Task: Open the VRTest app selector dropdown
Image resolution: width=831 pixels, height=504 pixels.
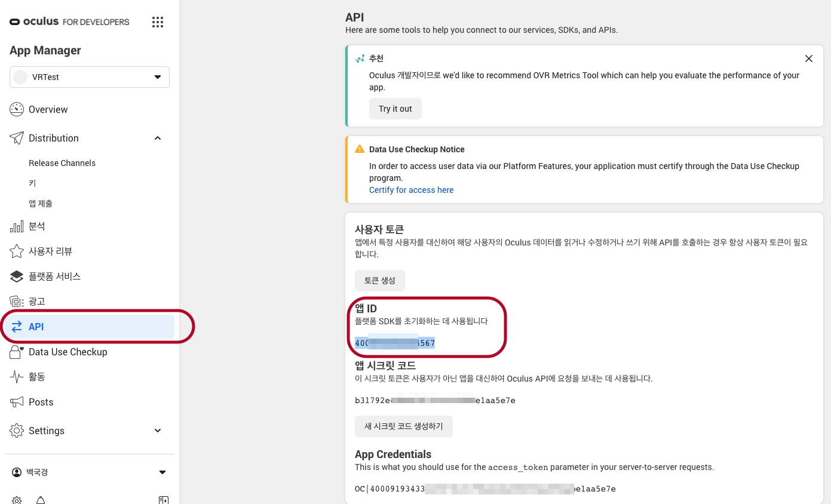Action: (90, 77)
